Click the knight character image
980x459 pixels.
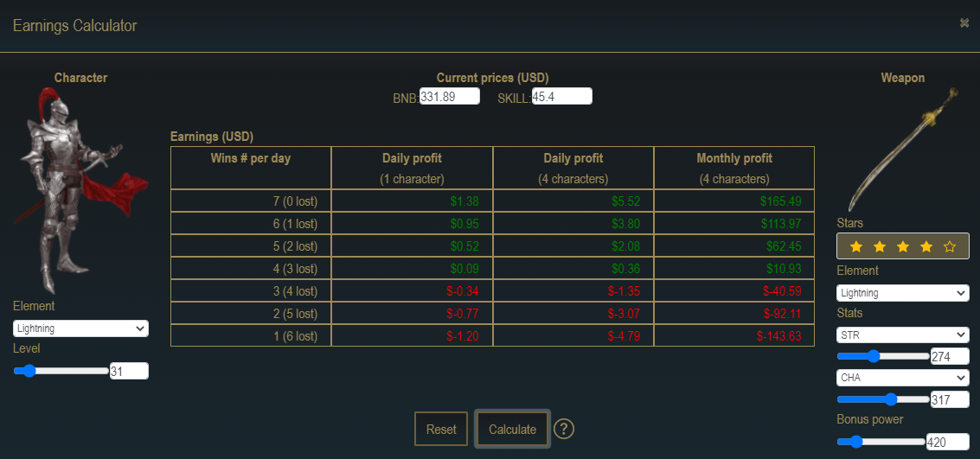(x=80, y=190)
